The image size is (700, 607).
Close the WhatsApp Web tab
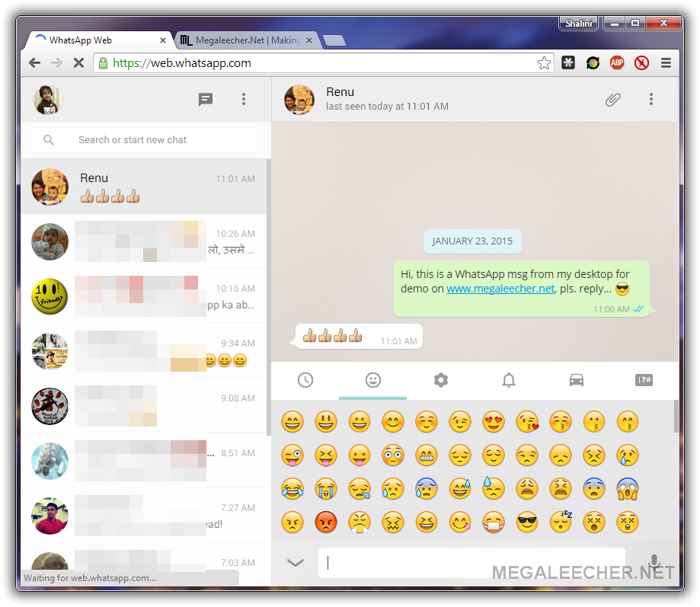click(x=163, y=40)
